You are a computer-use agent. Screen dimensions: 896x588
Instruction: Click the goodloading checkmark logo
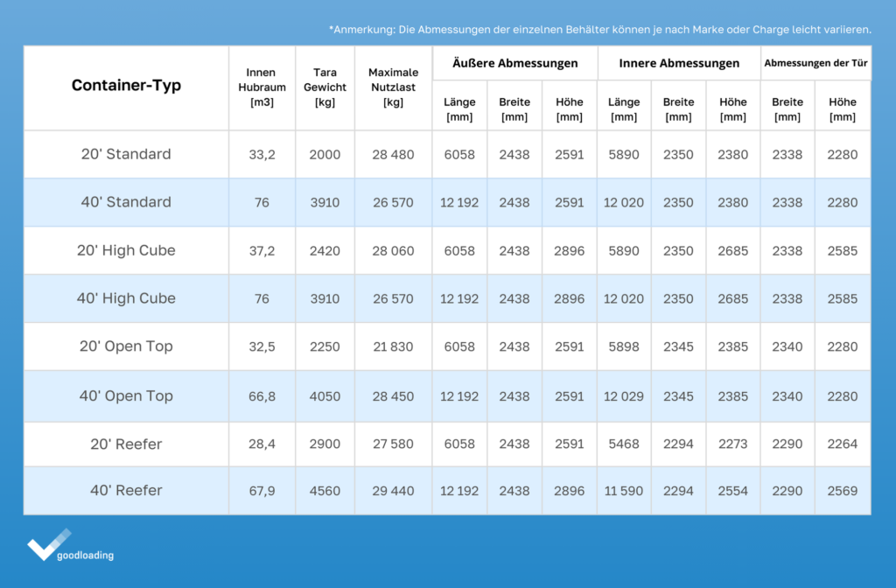pos(70,545)
